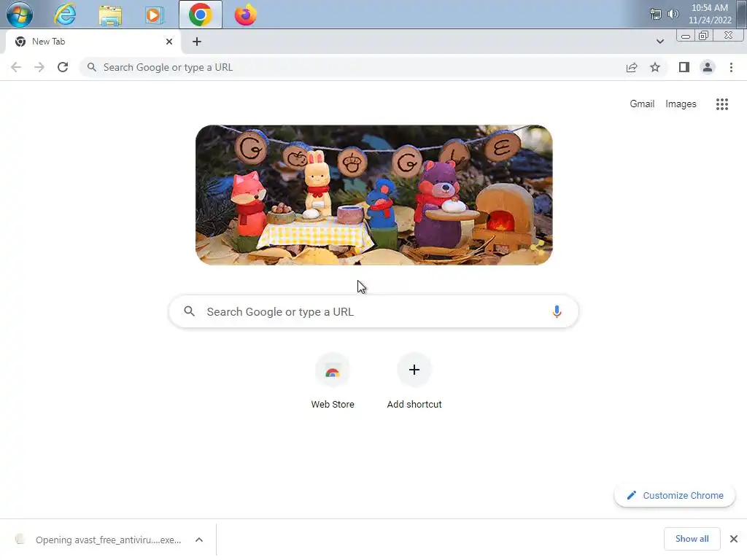Viewport: 747px width, 560px height.
Task: Click the search box magnifier icon
Action: click(x=190, y=311)
